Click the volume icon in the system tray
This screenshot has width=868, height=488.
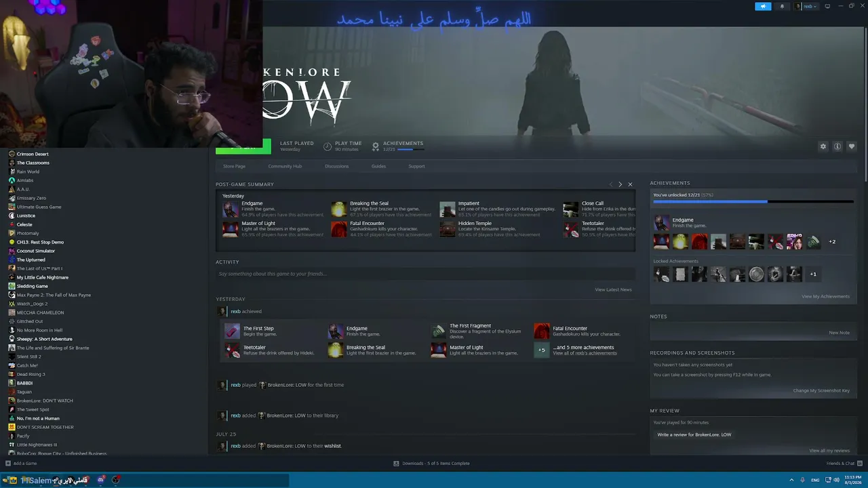[x=837, y=480]
